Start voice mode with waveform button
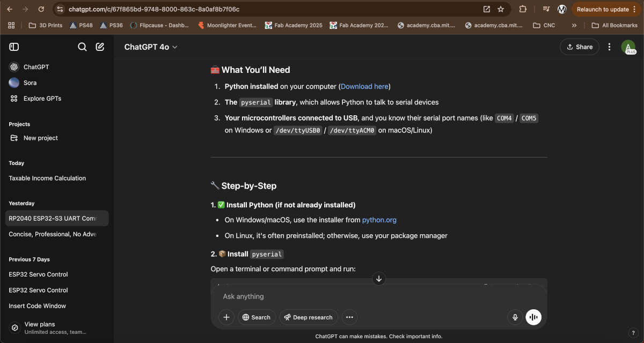Screen dimensions: 644x343 click(x=533, y=317)
